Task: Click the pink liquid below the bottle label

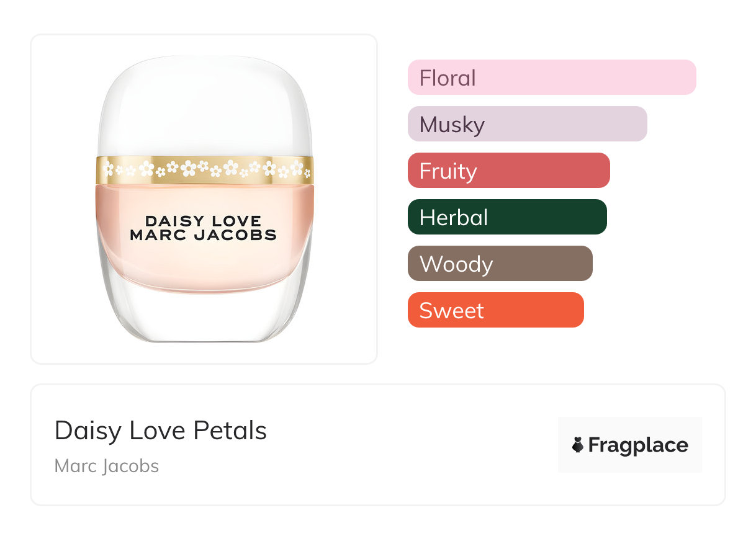Action: click(x=203, y=270)
